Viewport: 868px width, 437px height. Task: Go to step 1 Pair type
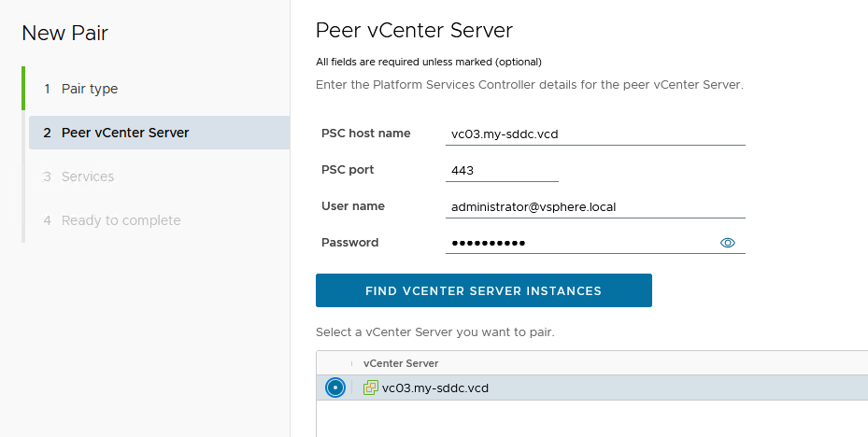[89, 89]
